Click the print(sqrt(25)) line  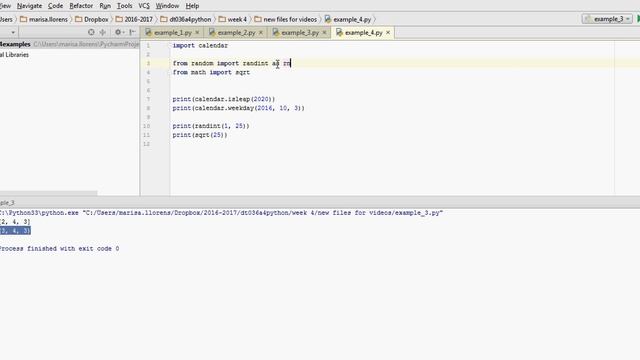200,135
